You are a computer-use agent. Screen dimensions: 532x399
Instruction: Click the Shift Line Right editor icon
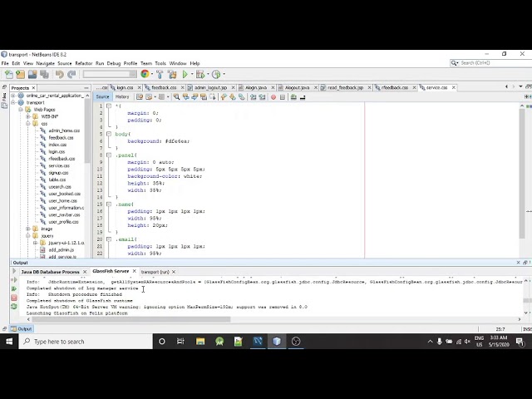point(262,97)
